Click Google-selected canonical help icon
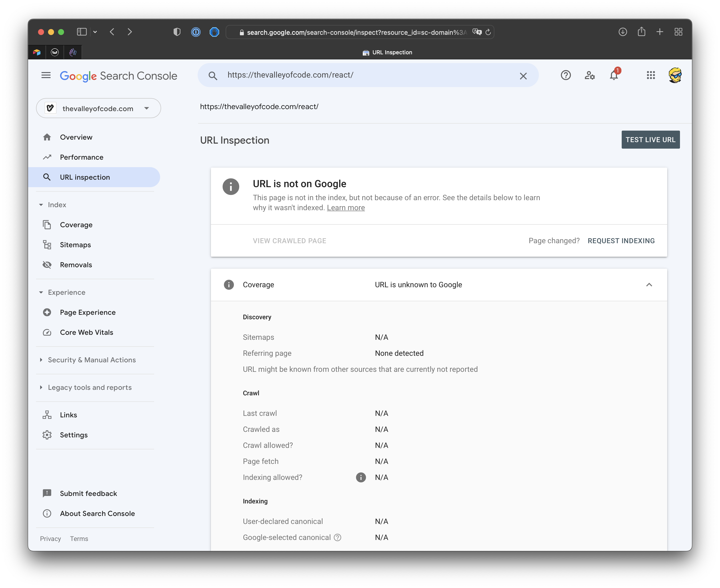 (x=337, y=537)
